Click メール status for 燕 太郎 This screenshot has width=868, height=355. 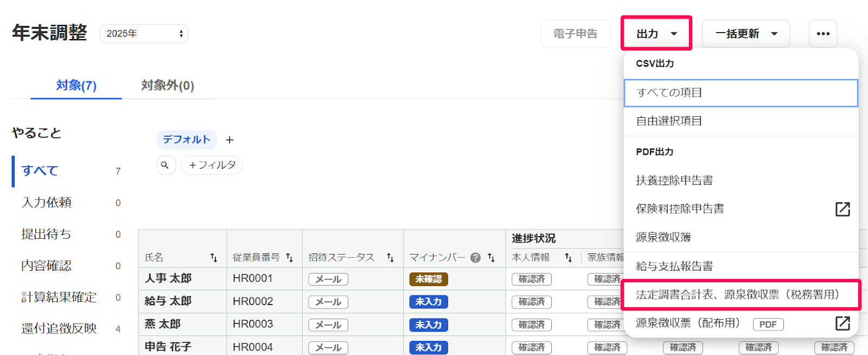[328, 325]
